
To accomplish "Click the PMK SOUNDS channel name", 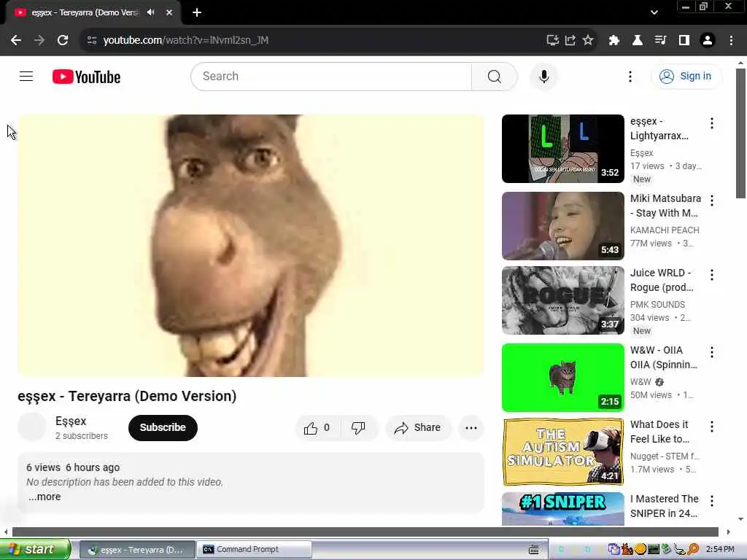I will (657, 305).
